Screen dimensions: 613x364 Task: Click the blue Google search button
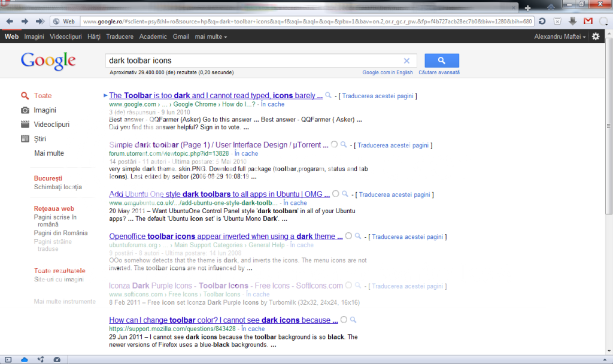point(442,60)
